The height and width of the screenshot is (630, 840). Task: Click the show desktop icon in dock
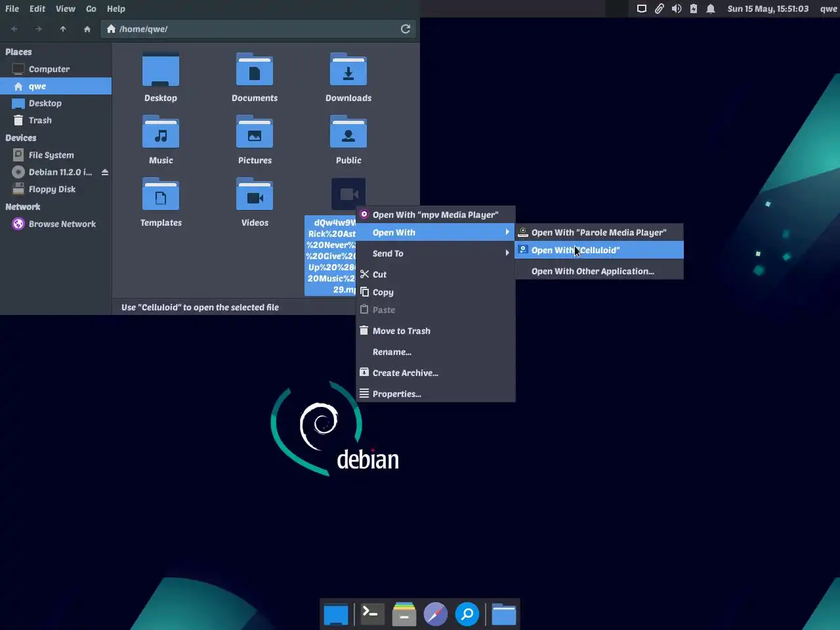(x=336, y=615)
